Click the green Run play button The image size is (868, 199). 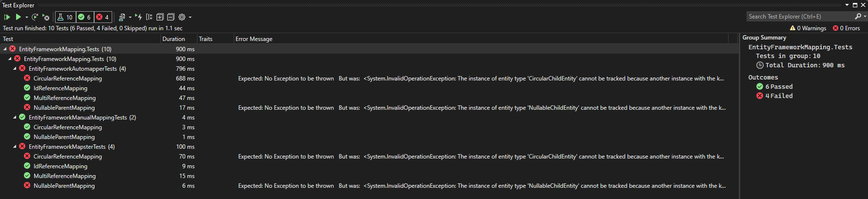click(18, 17)
